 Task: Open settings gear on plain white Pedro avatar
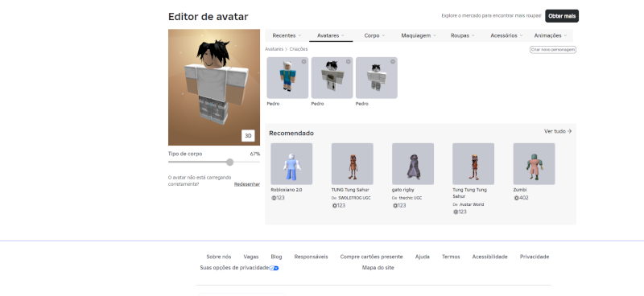coord(393,62)
